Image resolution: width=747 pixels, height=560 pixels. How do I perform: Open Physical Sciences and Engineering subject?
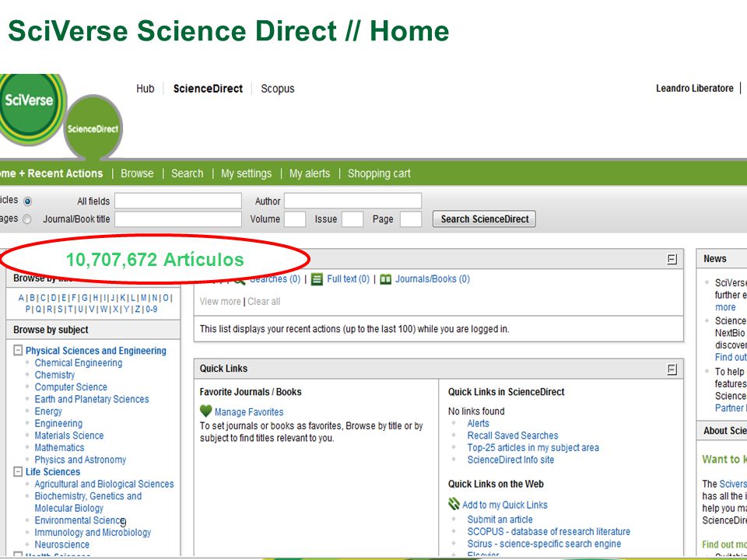point(96,351)
